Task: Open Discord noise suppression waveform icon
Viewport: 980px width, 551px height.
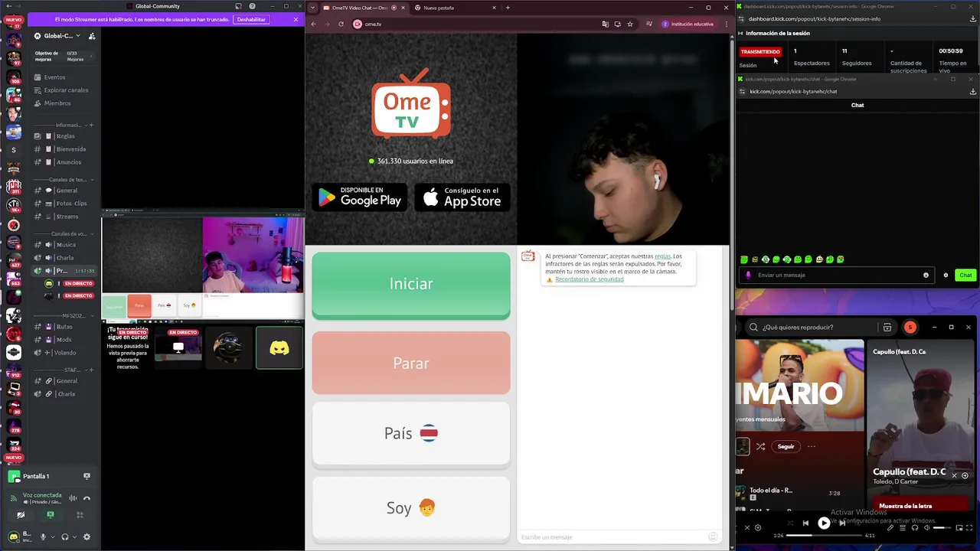Action: [73, 498]
